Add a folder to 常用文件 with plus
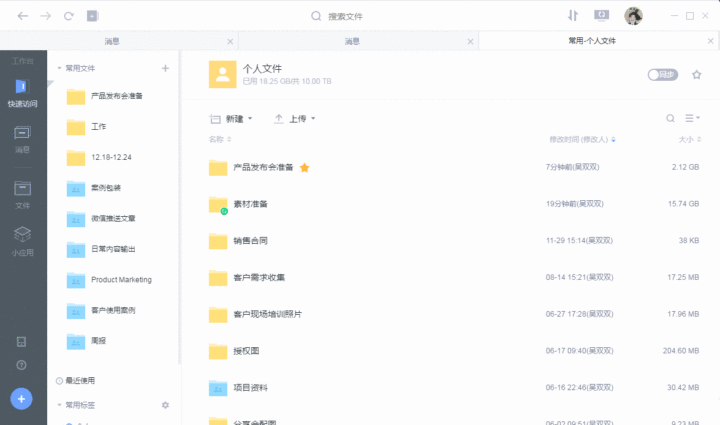 165,68
